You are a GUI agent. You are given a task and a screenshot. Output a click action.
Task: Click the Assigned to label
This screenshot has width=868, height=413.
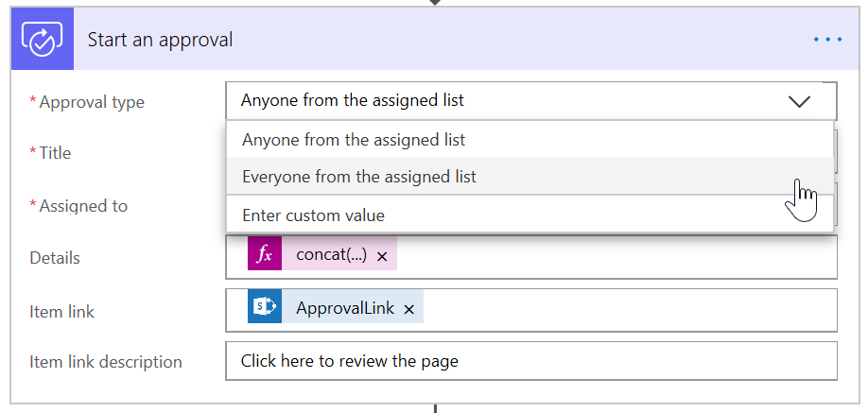(x=83, y=206)
